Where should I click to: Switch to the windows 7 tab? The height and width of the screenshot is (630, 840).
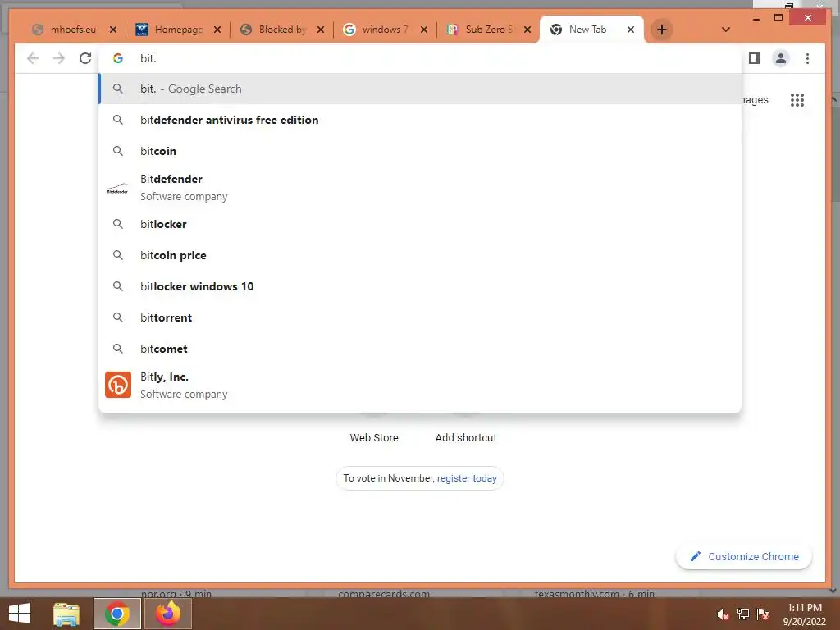[384, 30]
